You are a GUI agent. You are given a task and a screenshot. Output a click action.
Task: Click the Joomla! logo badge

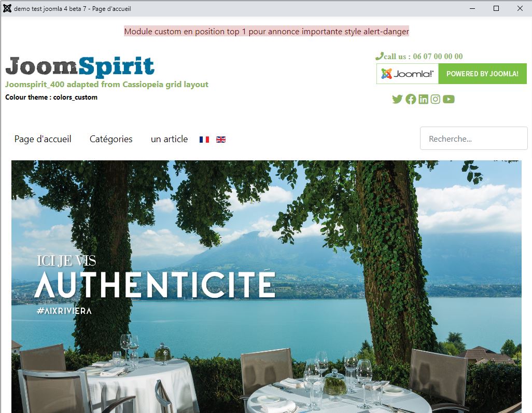[408, 74]
